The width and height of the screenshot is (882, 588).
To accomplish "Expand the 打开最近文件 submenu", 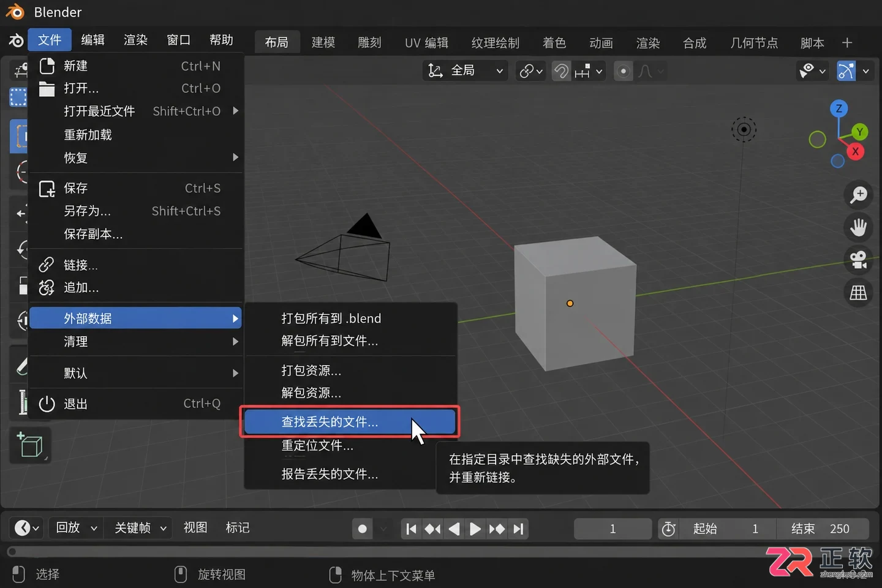I will [136, 111].
